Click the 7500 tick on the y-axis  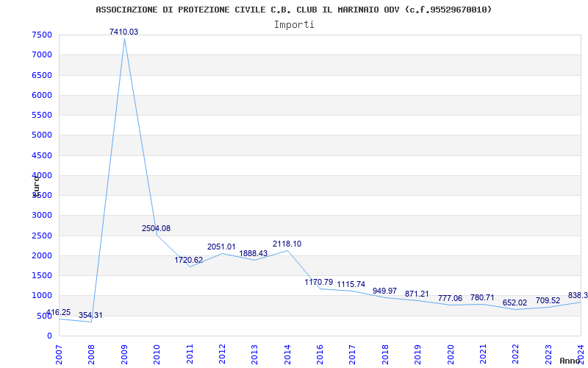click(x=42, y=35)
